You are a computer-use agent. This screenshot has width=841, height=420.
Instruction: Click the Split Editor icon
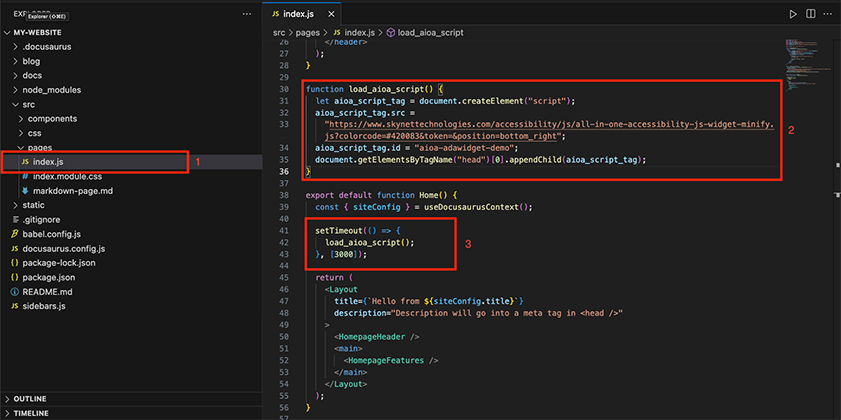click(x=811, y=14)
